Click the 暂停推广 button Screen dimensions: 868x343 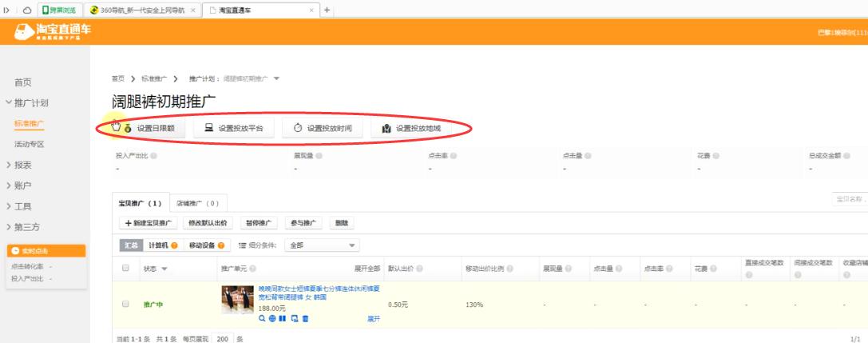tap(259, 223)
